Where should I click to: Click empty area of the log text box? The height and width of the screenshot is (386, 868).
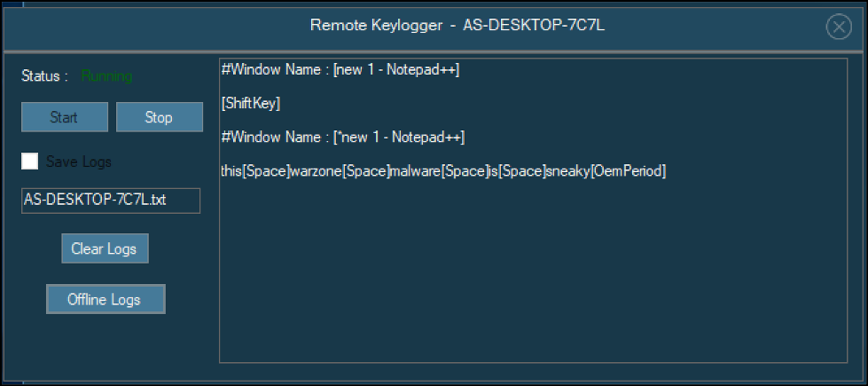532,284
